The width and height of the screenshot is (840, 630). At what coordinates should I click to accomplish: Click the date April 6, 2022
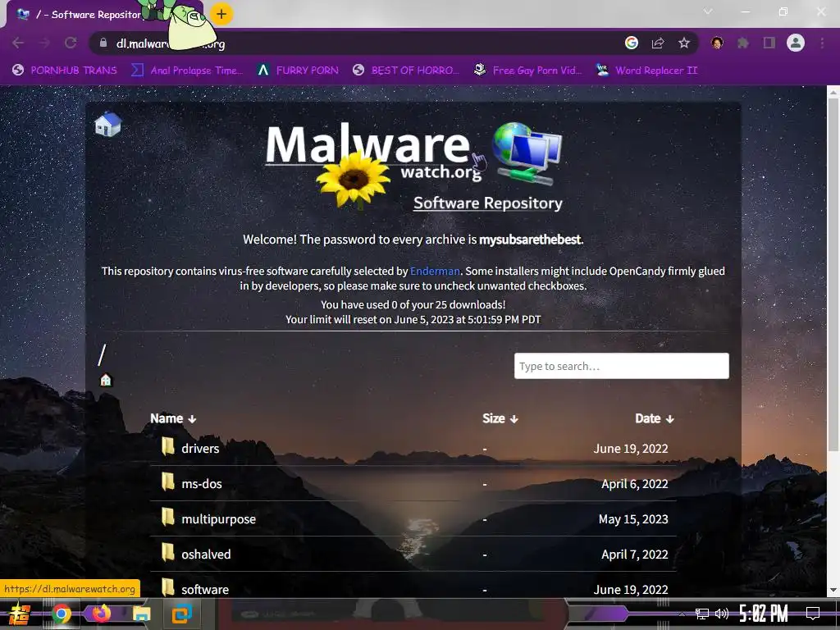pyautogui.click(x=635, y=484)
